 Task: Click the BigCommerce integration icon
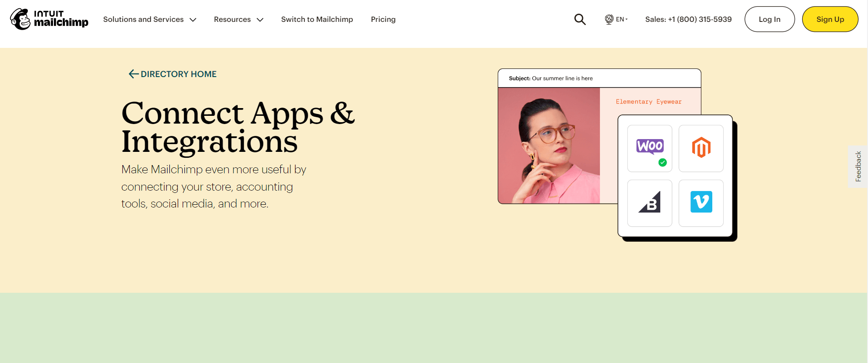(x=650, y=202)
